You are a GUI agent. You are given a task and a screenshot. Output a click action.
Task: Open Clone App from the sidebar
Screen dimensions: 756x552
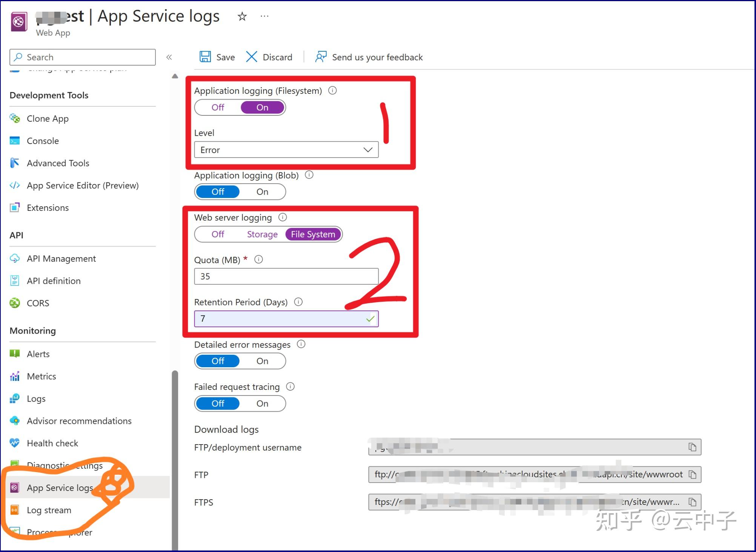(x=48, y=118)
